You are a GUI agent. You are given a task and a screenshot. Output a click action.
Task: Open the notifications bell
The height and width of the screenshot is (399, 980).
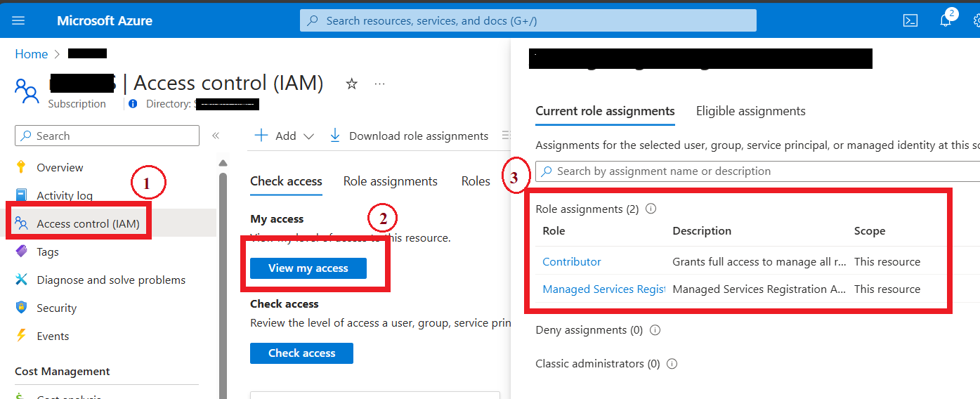[946, 20]
